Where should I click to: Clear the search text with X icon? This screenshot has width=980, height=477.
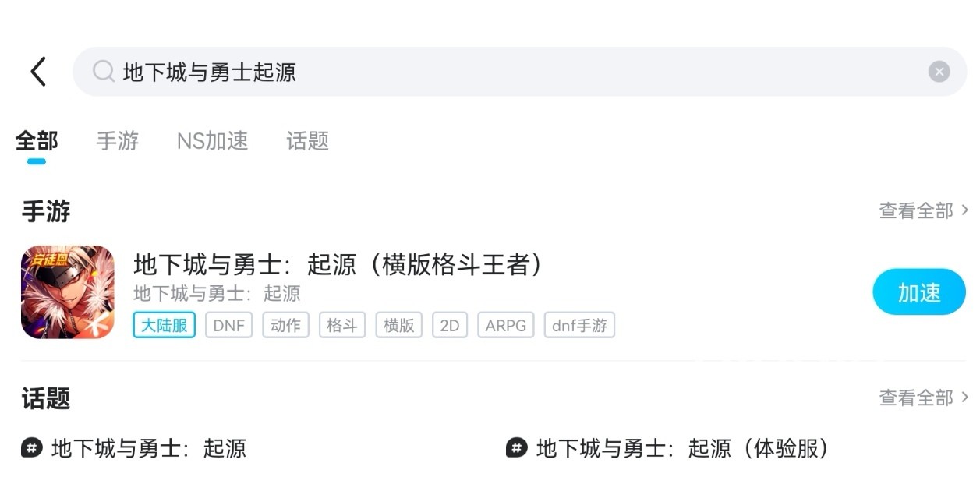(939, 72)
